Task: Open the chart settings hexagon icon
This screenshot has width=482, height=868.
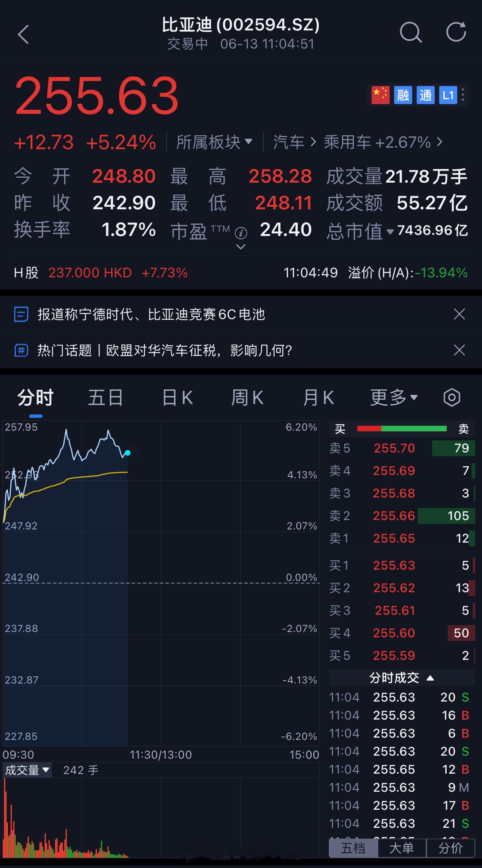Action: click(x=452, y=398)
